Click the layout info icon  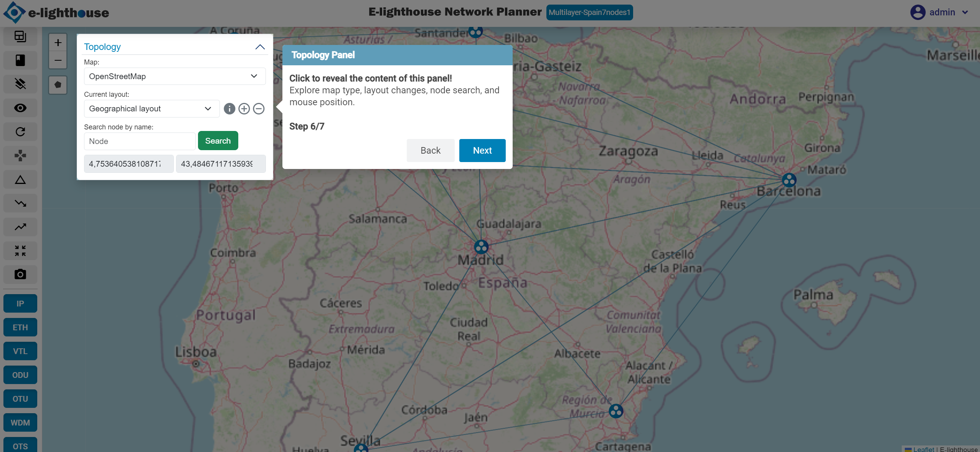click(229, 109)
